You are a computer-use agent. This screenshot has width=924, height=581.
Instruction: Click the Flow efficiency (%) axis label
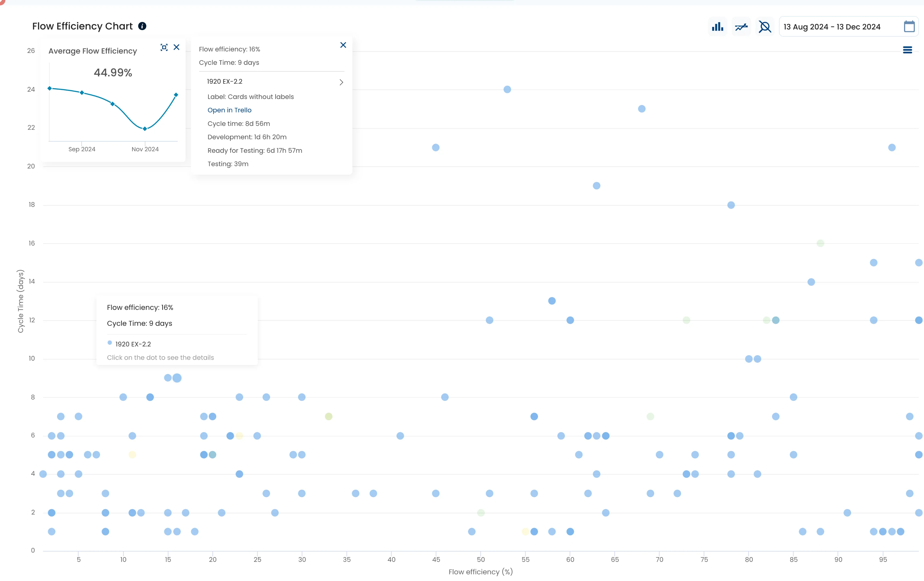[480, 572]
